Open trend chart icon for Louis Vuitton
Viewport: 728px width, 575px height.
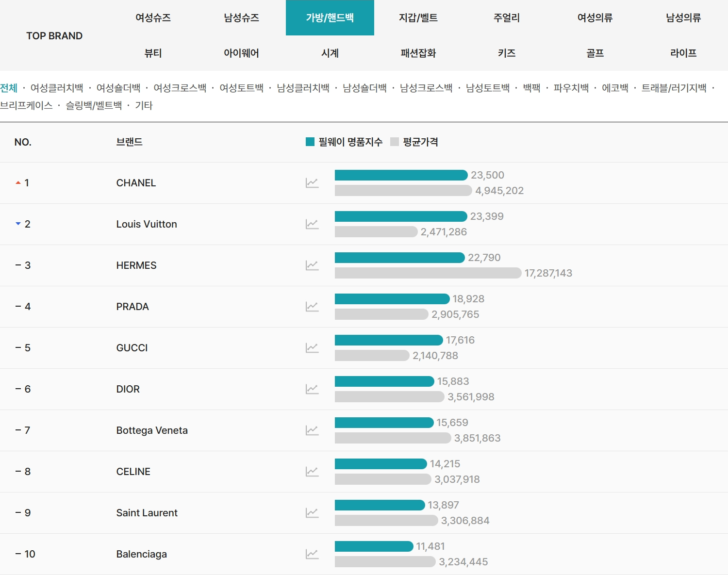312,224
